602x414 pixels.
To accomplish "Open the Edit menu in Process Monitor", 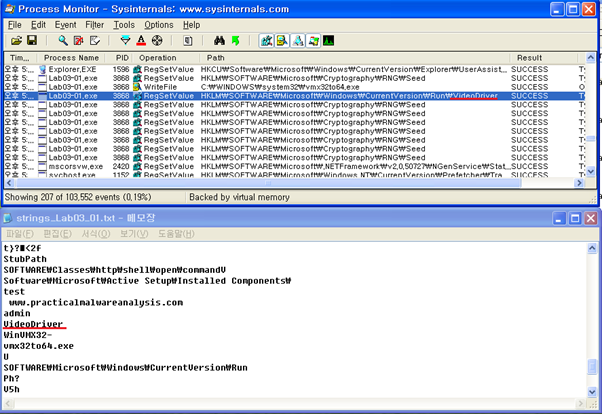I will pyautogui.click(x=38, y=25).
